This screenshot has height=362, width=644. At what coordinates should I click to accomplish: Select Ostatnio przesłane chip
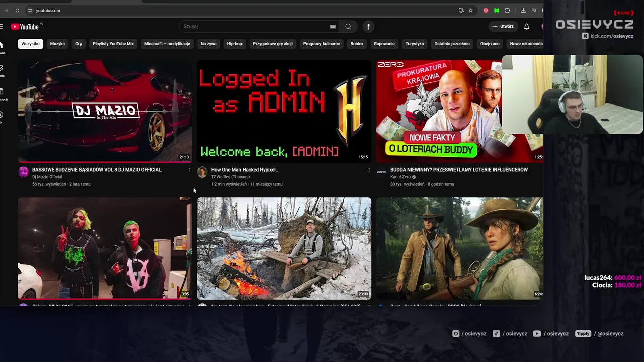coord(452,44)
